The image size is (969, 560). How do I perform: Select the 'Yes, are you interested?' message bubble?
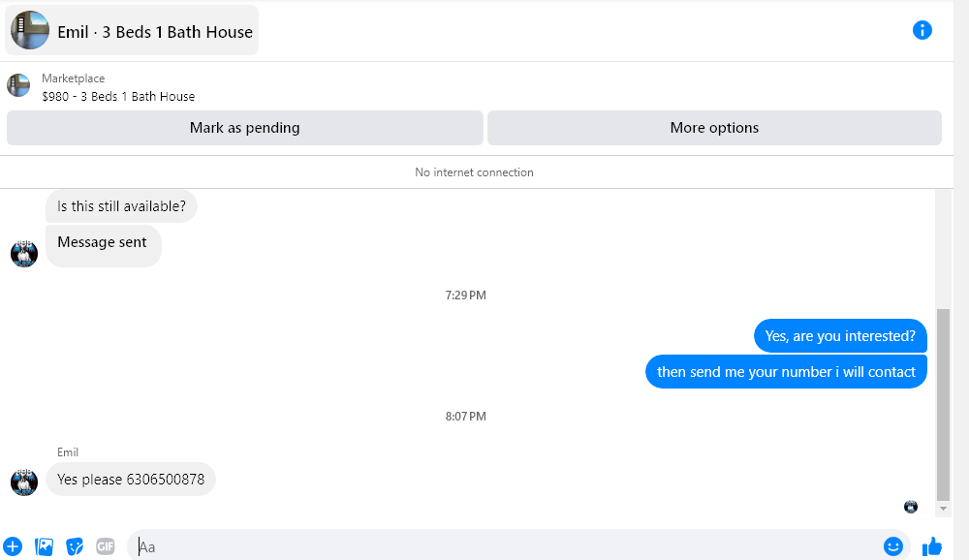click(840, 336)
